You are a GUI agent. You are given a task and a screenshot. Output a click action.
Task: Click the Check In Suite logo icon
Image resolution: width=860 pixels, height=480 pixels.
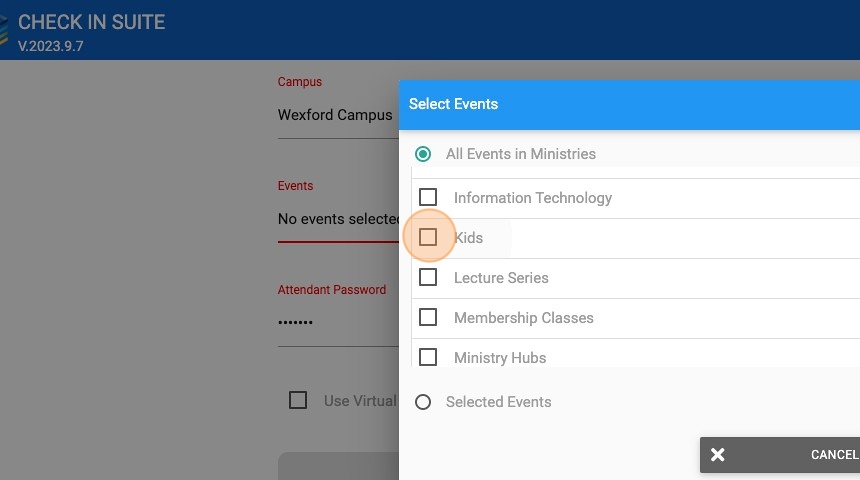[4, 30]
